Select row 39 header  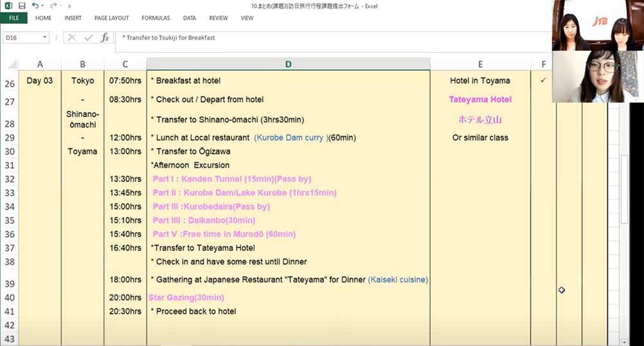coord(9,282)
